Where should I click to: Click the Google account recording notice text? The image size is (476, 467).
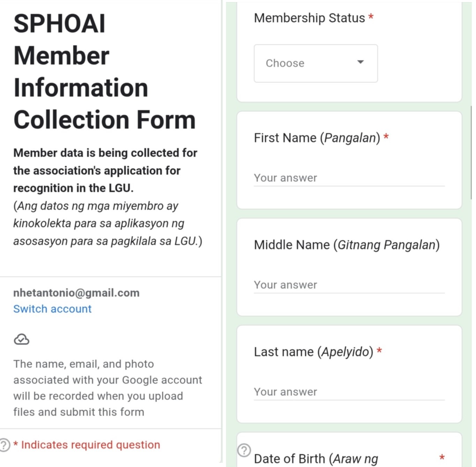(x=107, y=388)
